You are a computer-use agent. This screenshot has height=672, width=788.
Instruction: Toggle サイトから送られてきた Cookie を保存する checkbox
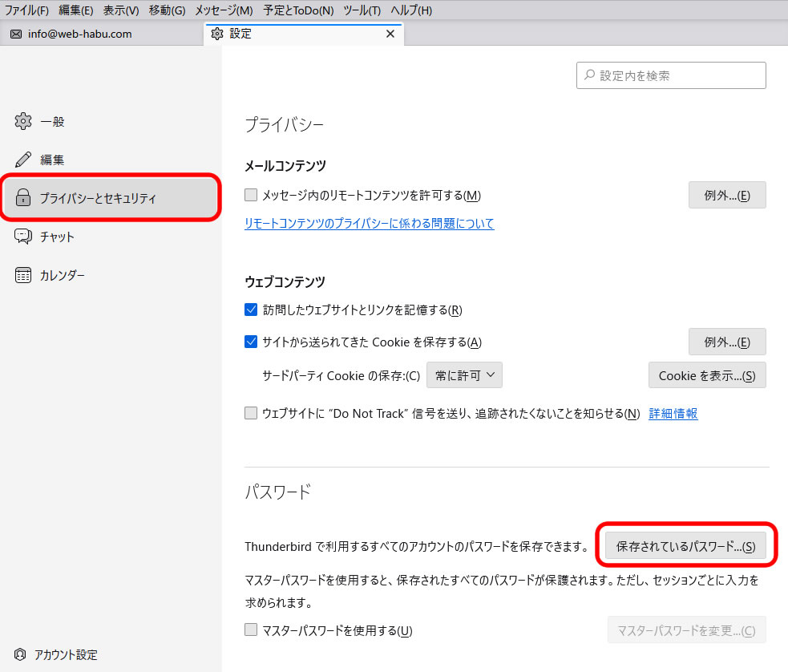(x=251, y=342)
